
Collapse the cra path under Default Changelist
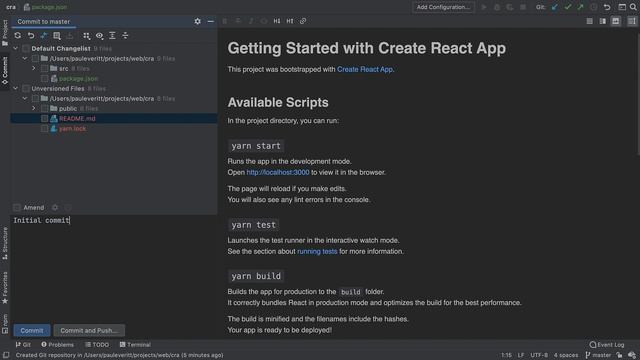point(25,59)
